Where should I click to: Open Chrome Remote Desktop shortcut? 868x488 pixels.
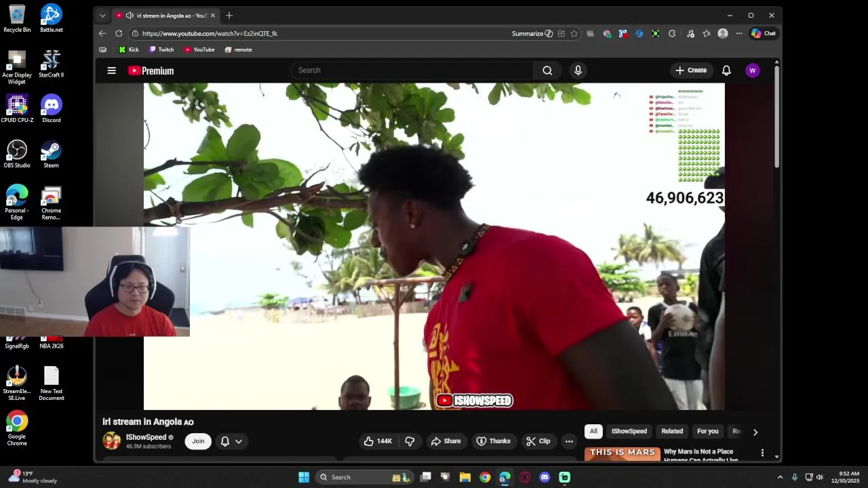[x=52, y=203]
